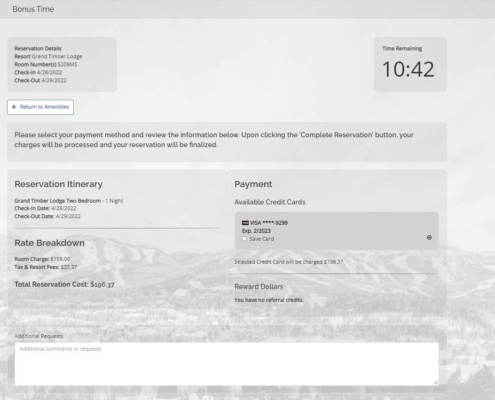Click the Exp. 2/2023 expiration text

coord(256,231)
